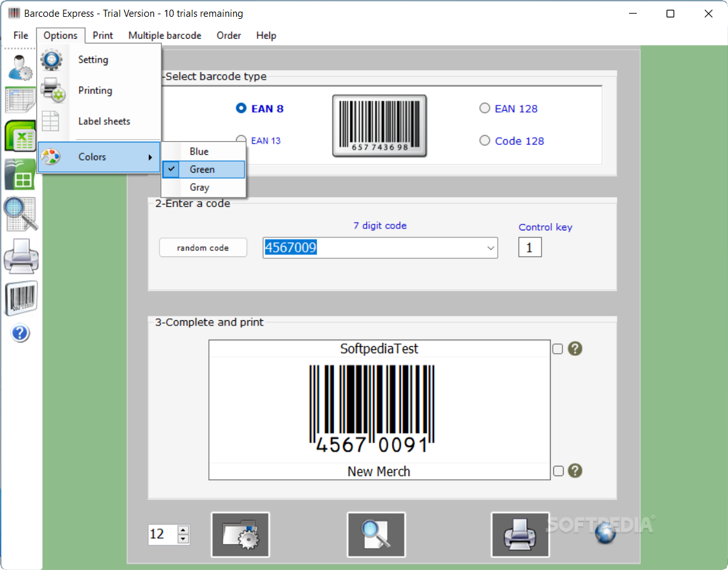
Task: Click the sample barcode image 657 7436 98
Action: coord(379,126)
